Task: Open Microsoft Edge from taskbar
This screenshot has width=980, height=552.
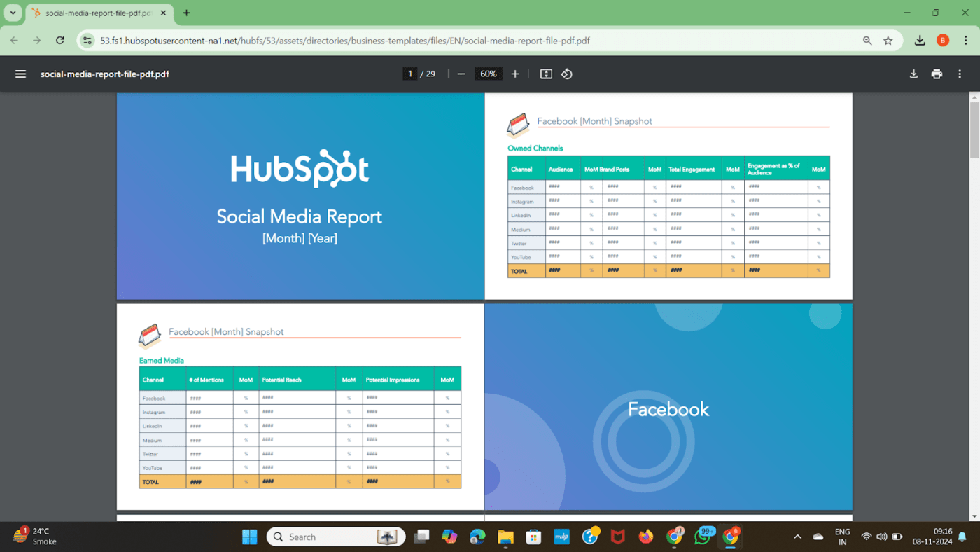Action: (477, 537)
